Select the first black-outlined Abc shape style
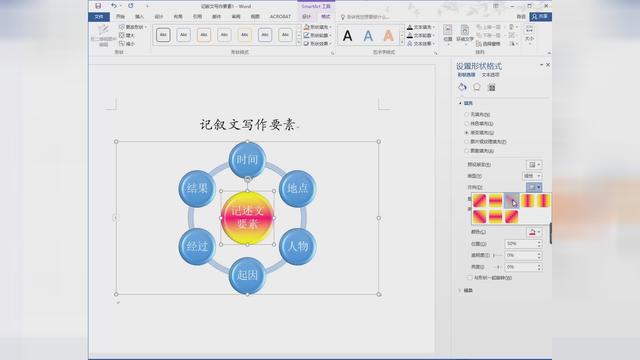640x360 pixels. click(x=163, y=35)
